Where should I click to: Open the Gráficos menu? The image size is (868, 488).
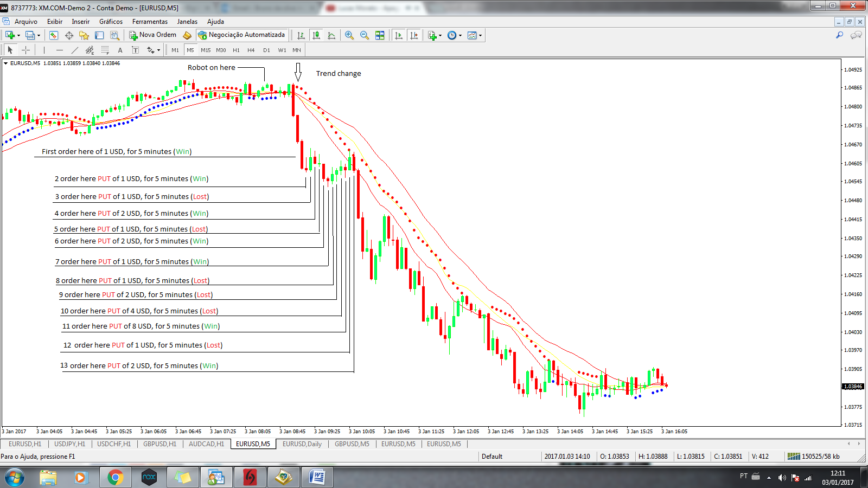tap(111, 22)
